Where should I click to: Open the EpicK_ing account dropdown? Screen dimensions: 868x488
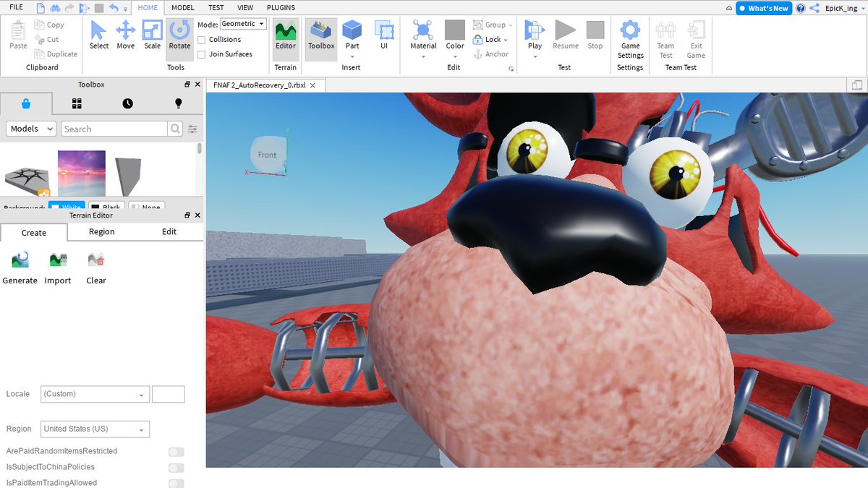point(844,8)
